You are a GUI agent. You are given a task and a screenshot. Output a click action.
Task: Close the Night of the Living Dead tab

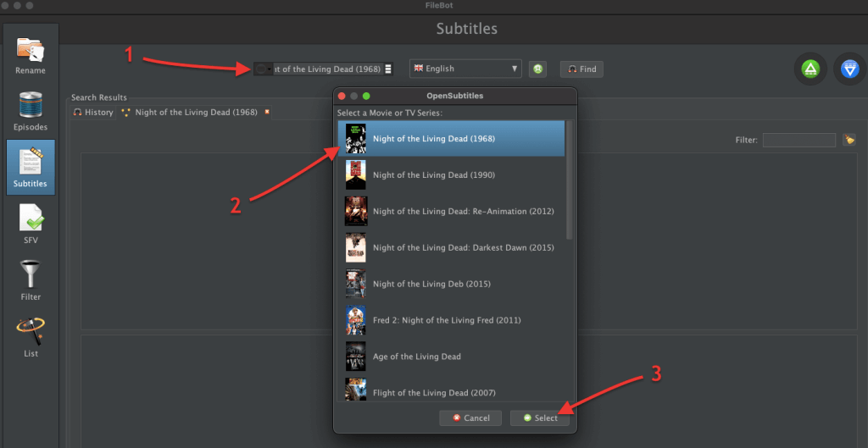(267, 112)
